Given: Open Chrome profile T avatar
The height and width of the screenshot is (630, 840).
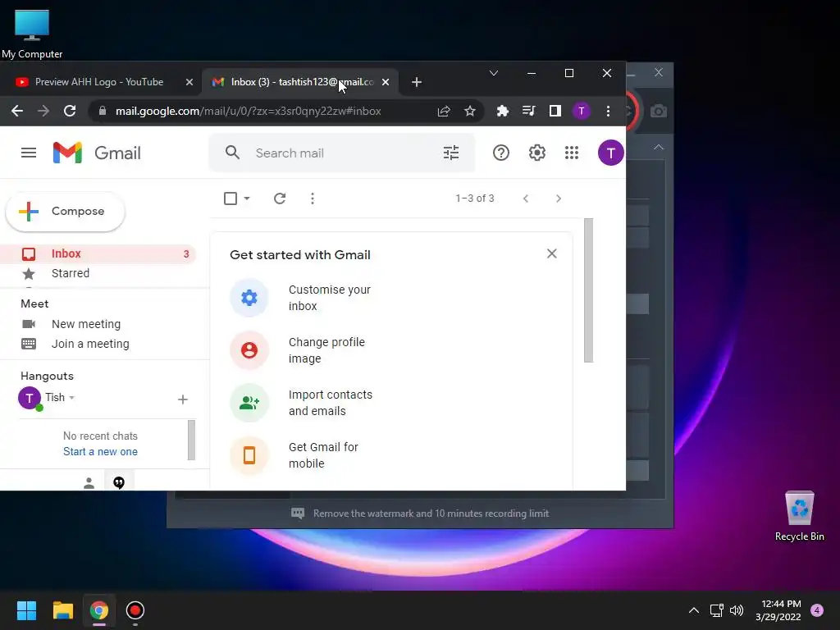Looking at the screenshot, I should tap(582, 111).
